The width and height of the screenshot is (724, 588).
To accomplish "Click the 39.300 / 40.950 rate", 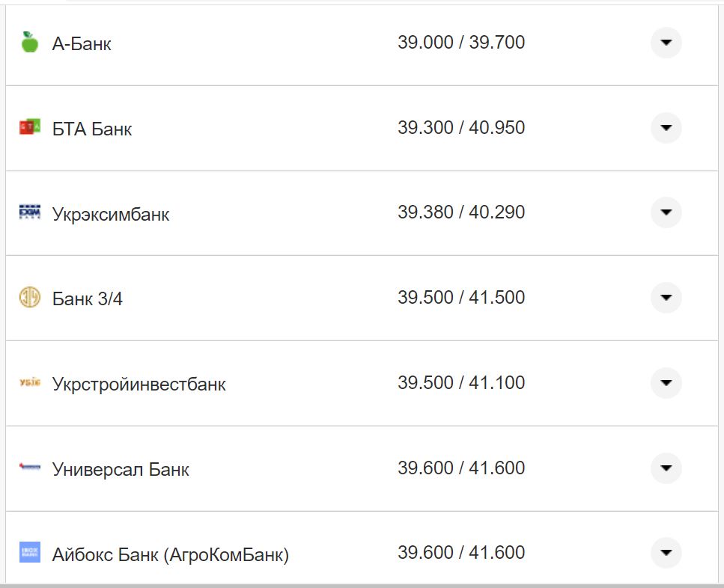I will coord(461,128).
